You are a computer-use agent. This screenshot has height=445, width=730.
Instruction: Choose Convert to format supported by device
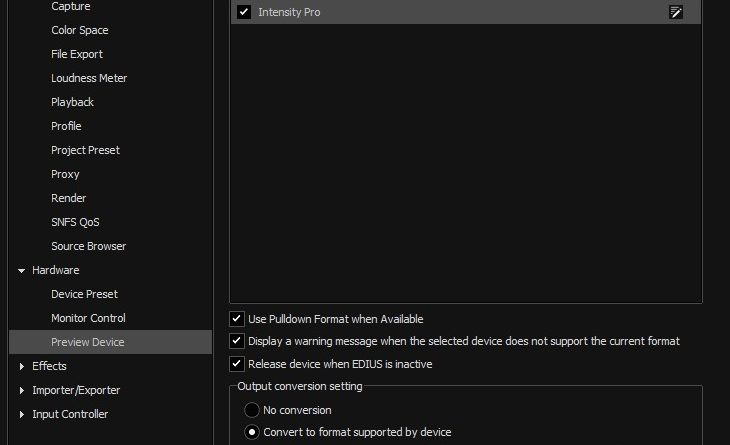pos(252,432)
